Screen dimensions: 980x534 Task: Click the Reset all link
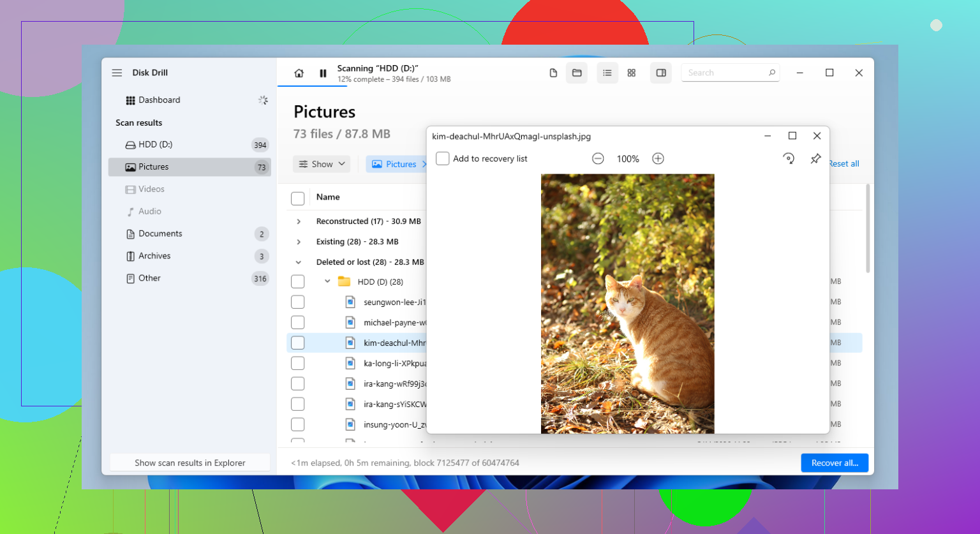pyautogui.click(x=843, y=164)
